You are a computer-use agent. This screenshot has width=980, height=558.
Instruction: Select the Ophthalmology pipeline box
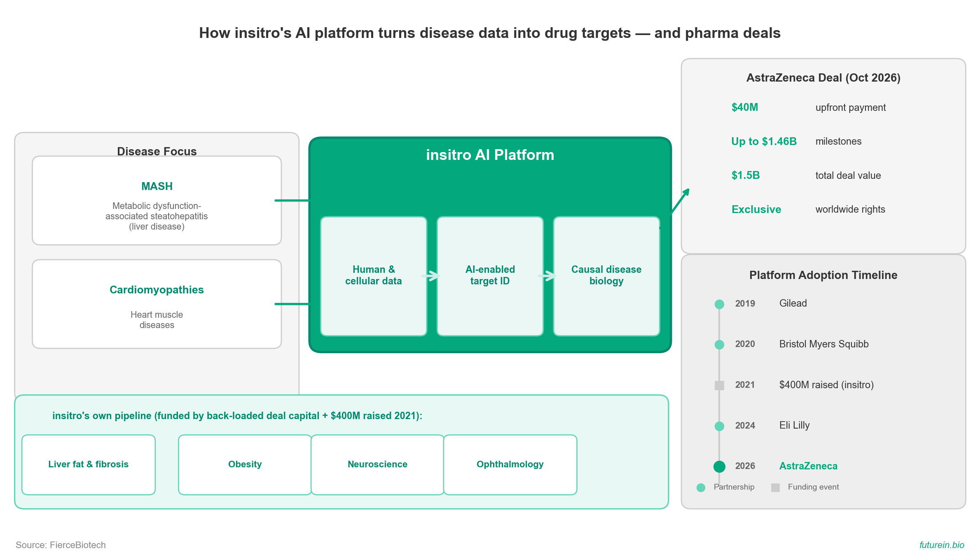coord(510,465)
